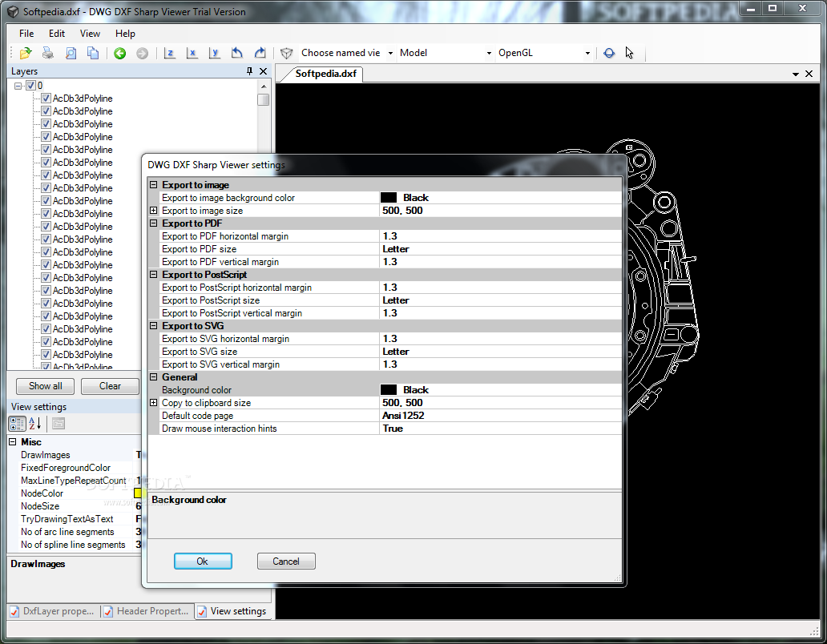Screen dimensions: 827x644
Task: Click the General Background color black swatch
Action: [x=389, y=390]
